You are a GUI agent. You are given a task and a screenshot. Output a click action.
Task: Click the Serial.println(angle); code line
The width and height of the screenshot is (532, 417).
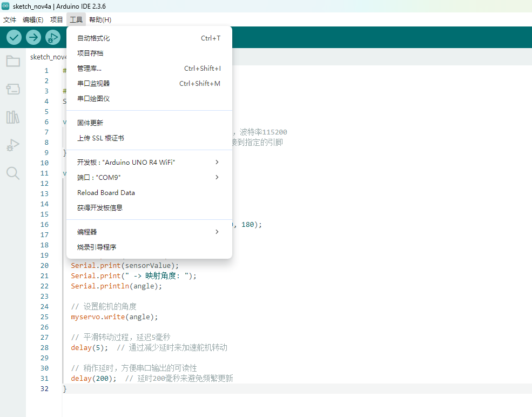(116, 286)
